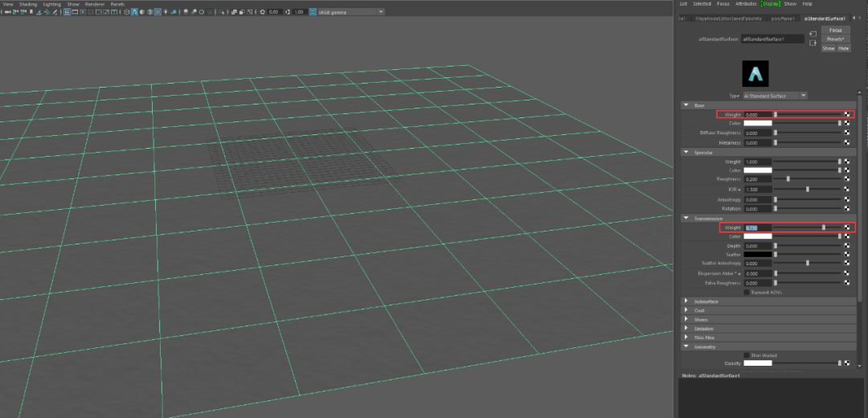Viewport: 868px width, 418px height.
Task: Click the camera Bookmarks icon
Action: coord(31,11)
